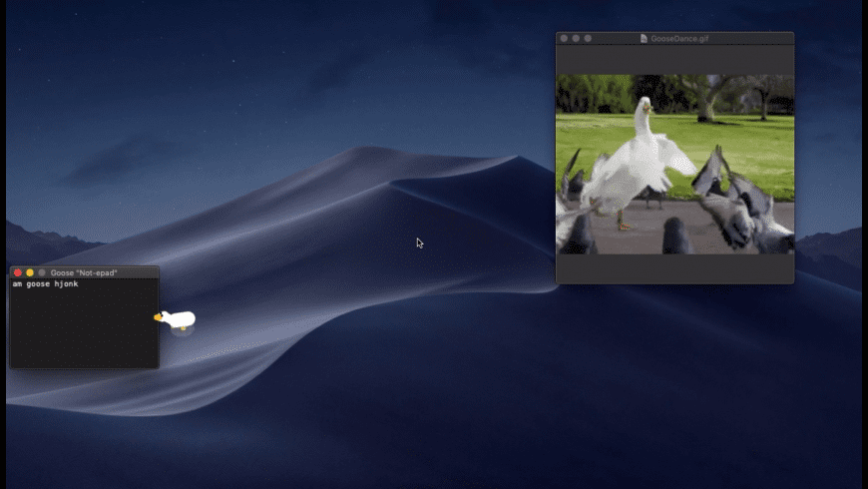Click the dancing goose image in GooseDance.gif
This screenshot has width=868, height=489.
click(x=674, y=165)
